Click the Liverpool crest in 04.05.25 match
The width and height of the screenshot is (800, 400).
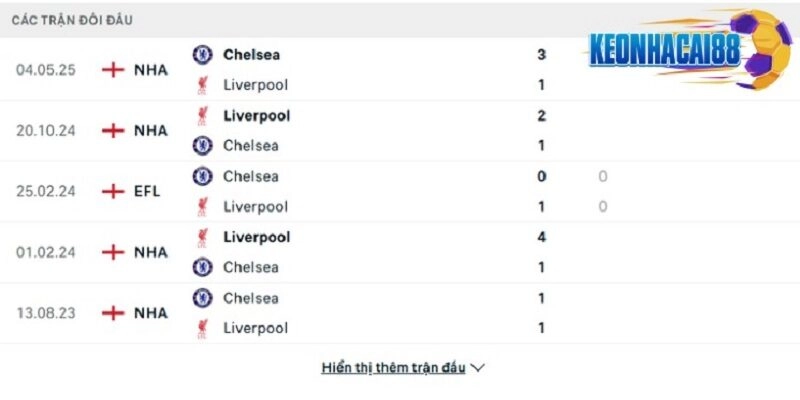point(202,85)
